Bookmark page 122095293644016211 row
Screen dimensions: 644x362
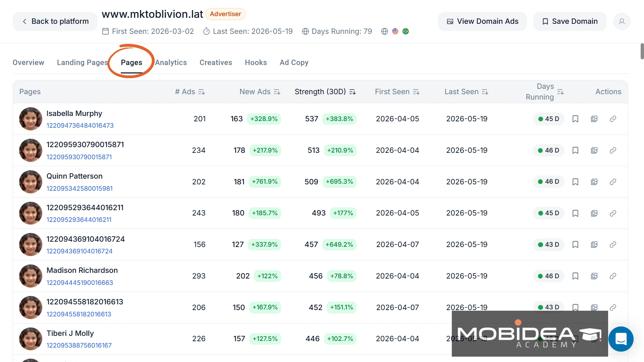tap(575, 213)
